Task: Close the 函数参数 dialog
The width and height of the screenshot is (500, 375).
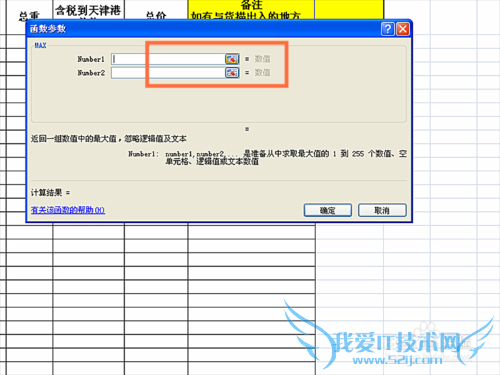Action: [403, 29]
